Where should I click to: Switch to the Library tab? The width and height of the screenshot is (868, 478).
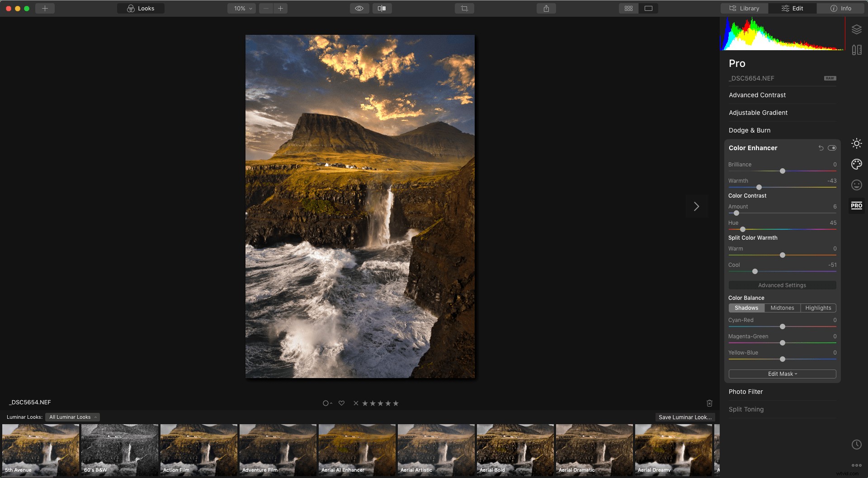pyautogui.click(x=744, y=8)
